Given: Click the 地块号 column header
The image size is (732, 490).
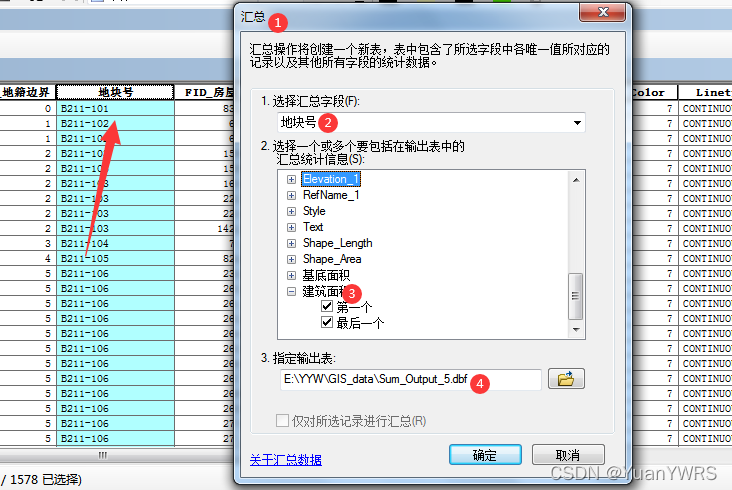Looking at the screenshot, I should click(115, 92).
